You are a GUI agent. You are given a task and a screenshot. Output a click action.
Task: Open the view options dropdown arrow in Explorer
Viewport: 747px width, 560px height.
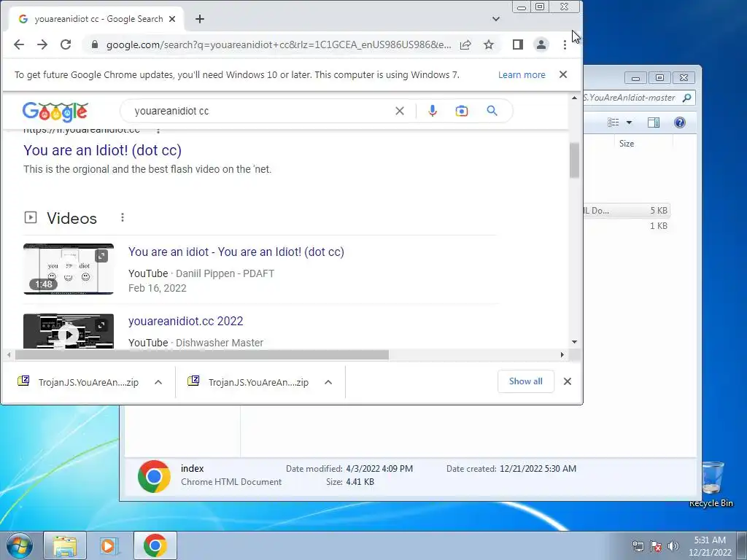(629, 122)
